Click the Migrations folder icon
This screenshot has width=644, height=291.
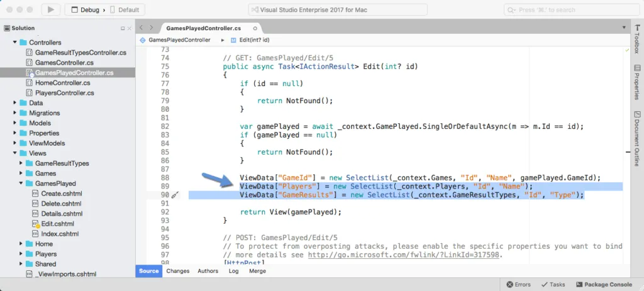[23, 113]
